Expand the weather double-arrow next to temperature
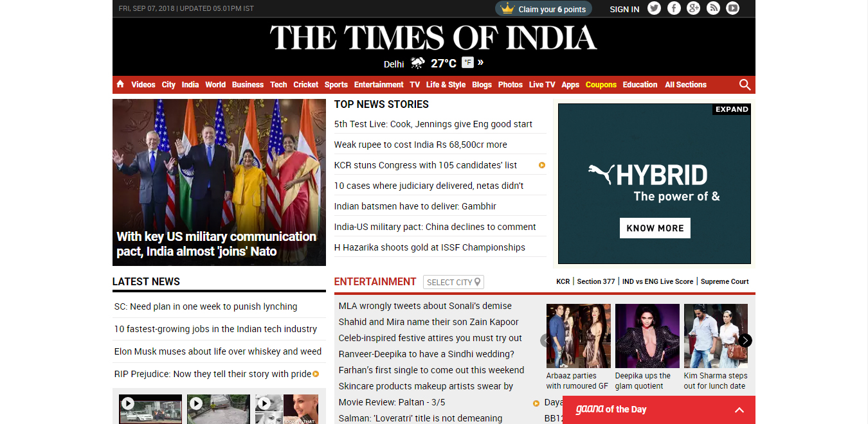This screenshot has height=424, width=868. 480,62
